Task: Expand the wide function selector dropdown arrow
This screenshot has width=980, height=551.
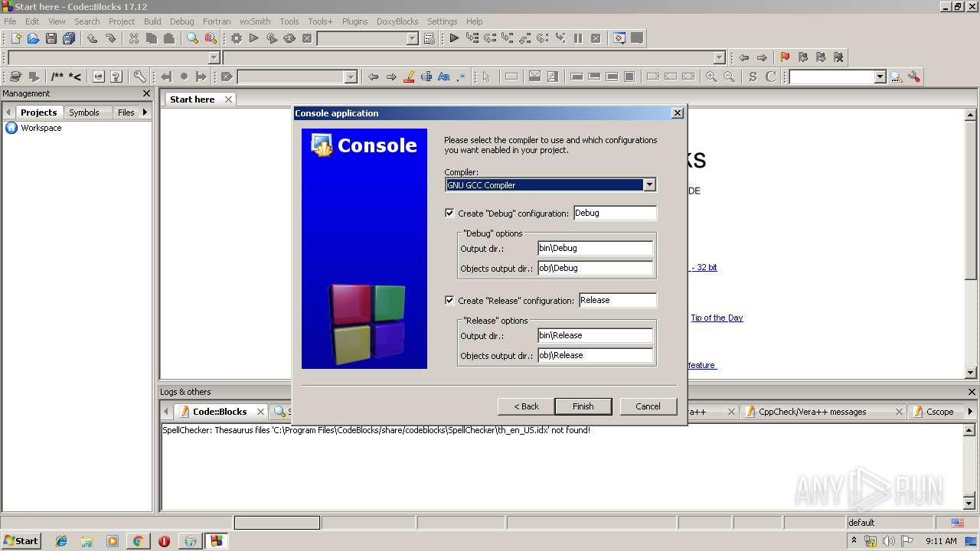Action: [x=719, y=57]
